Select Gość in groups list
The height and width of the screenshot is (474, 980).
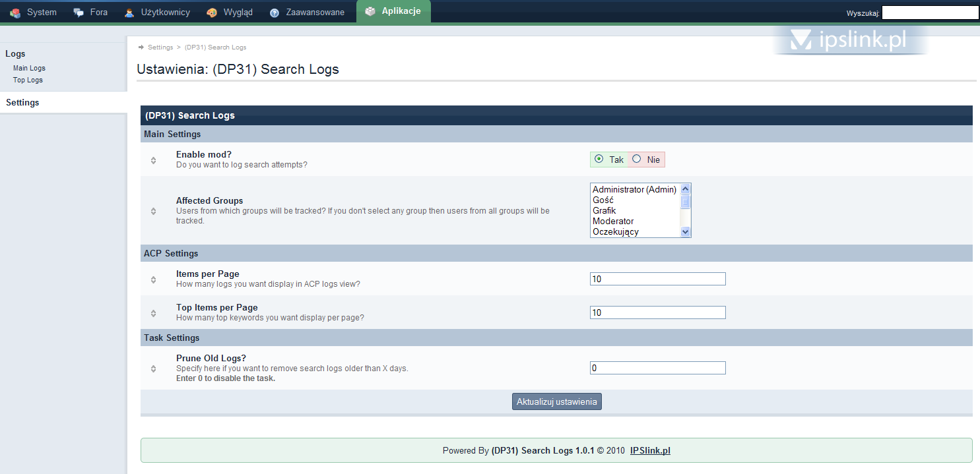point(635,200)
